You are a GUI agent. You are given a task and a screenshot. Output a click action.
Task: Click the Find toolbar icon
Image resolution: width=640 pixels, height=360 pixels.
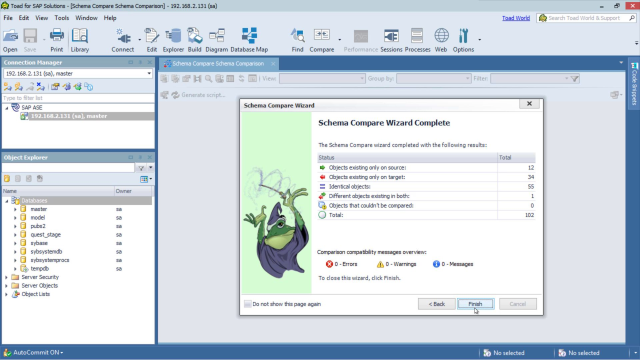pos(298,40)
